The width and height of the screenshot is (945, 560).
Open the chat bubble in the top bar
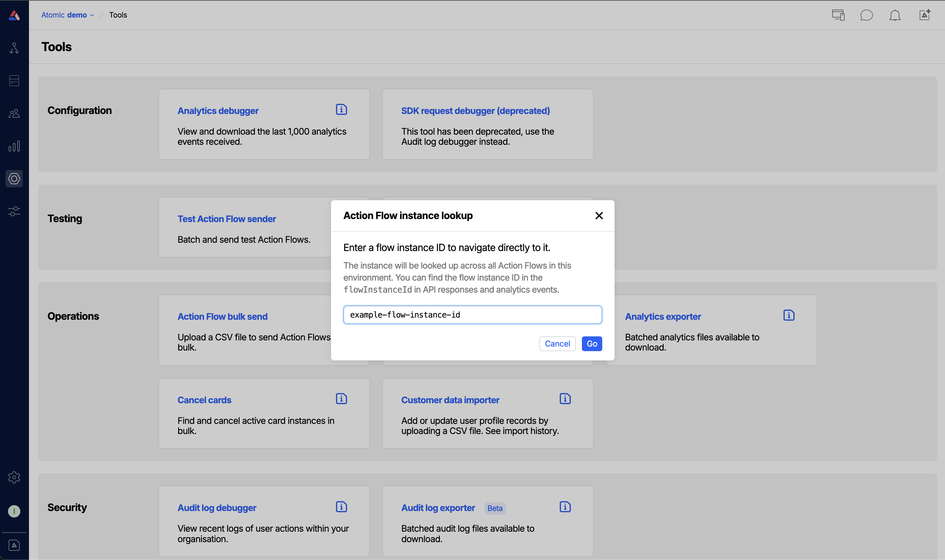click(x=866, y=15)
